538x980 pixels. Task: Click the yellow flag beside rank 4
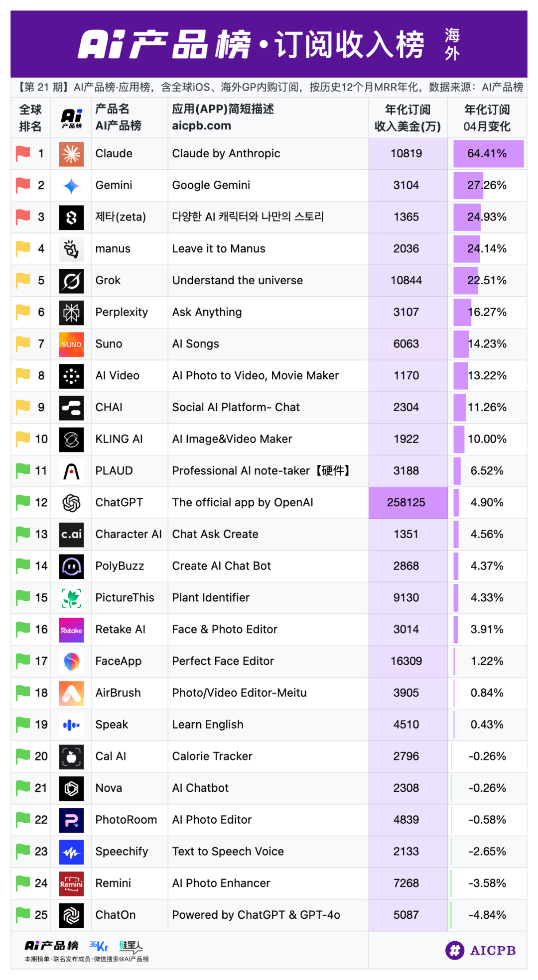click(23, 248)
